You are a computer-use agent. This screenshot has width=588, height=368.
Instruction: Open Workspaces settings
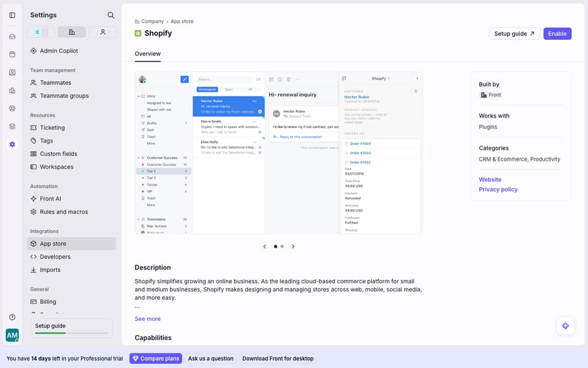[71, 167]
